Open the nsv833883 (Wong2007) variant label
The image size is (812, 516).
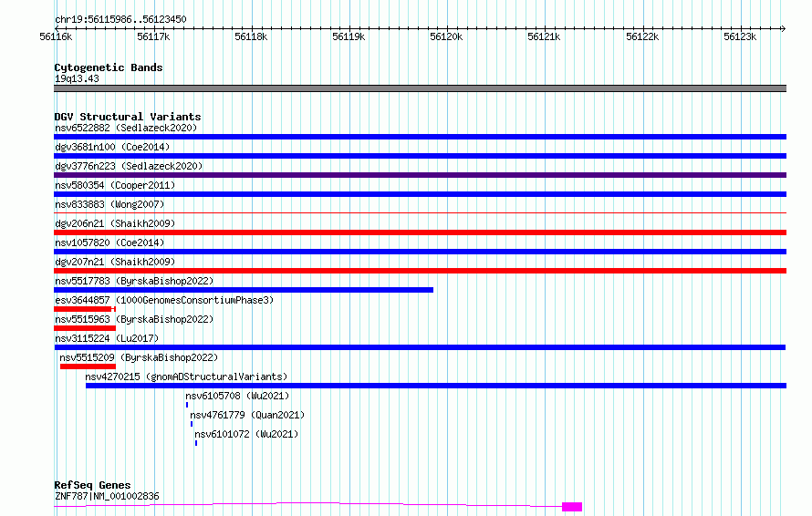coord(109,204)
